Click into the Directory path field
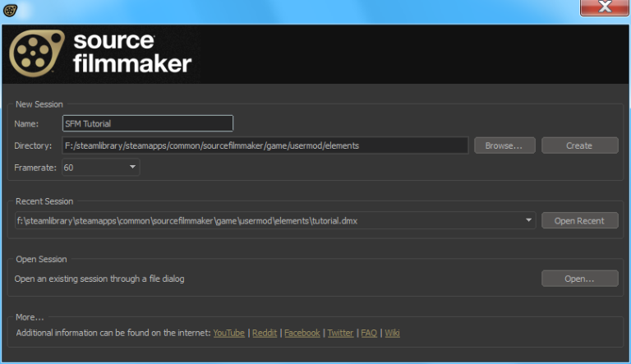Screen dimensions: 631x364 pos(265,145)
